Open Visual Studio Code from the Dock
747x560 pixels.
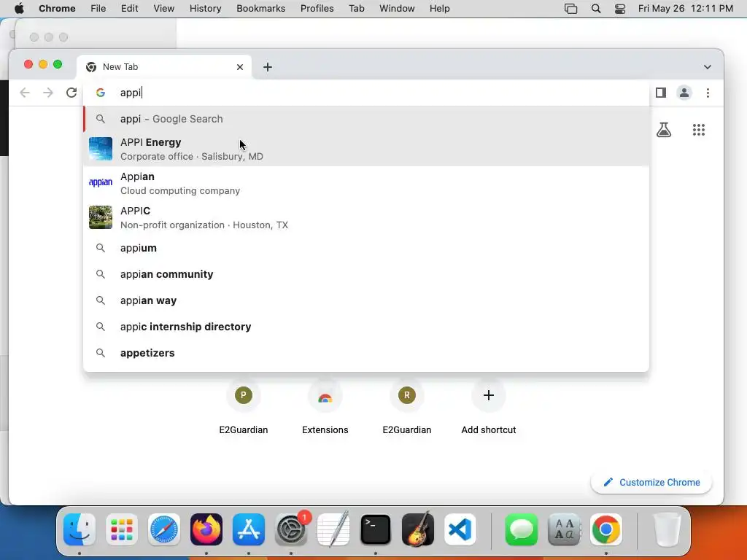point(460,529)
